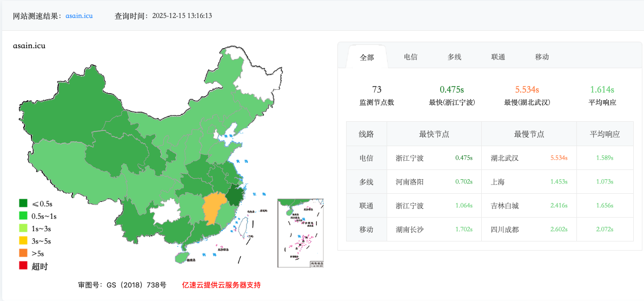Click the 2.072s average cell

[x=605, y=230]
